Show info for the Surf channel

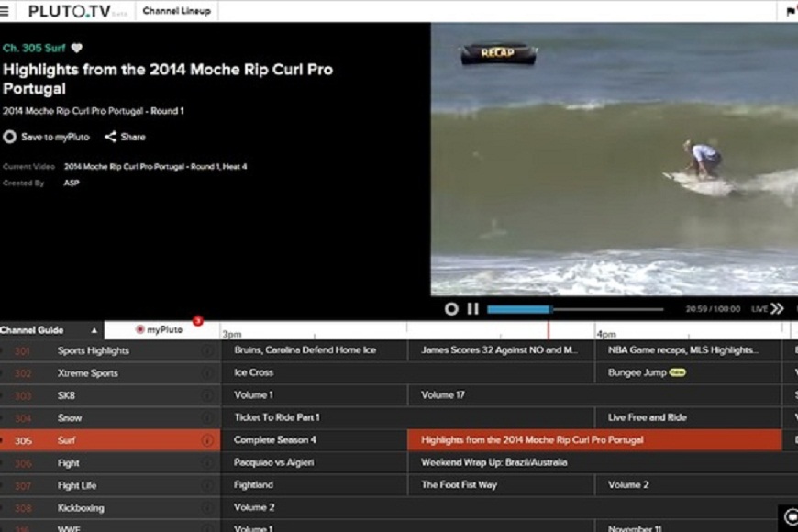[x=207, y=440]
